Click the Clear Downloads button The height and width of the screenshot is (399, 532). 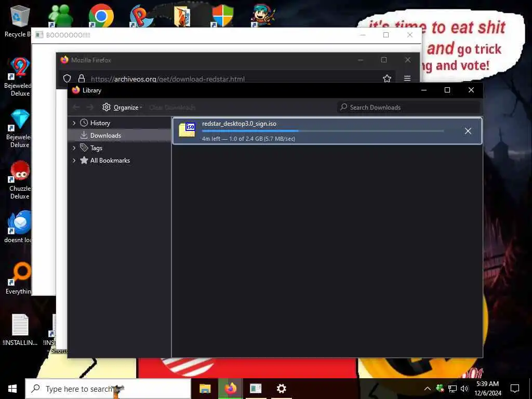(x=172, y=107)
